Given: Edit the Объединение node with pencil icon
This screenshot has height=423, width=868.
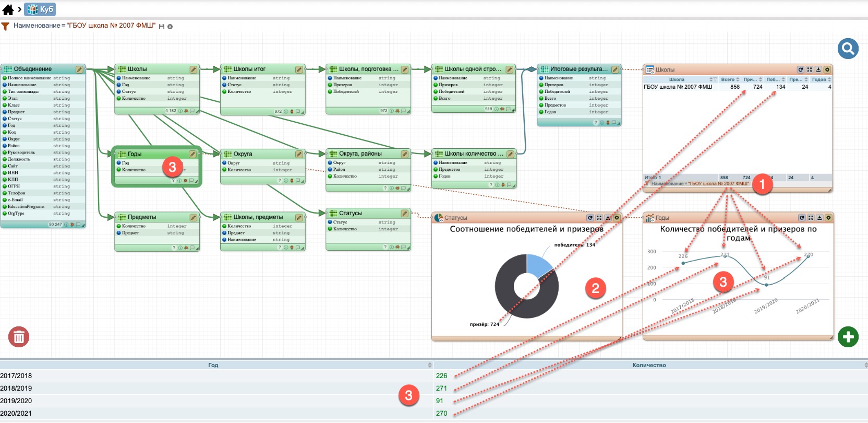Looking at the screenshot, I should [x=79, y=69].
